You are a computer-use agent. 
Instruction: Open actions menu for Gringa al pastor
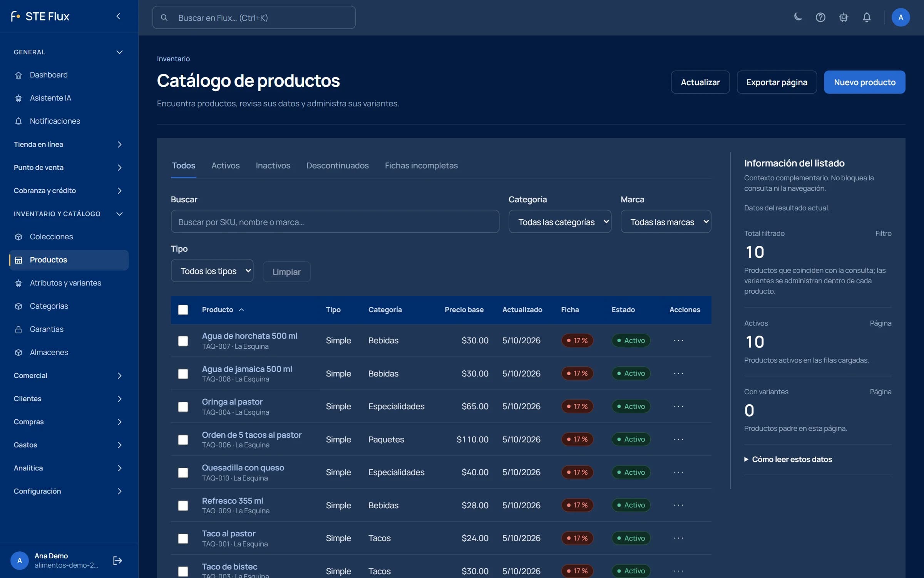pos(678,406)
